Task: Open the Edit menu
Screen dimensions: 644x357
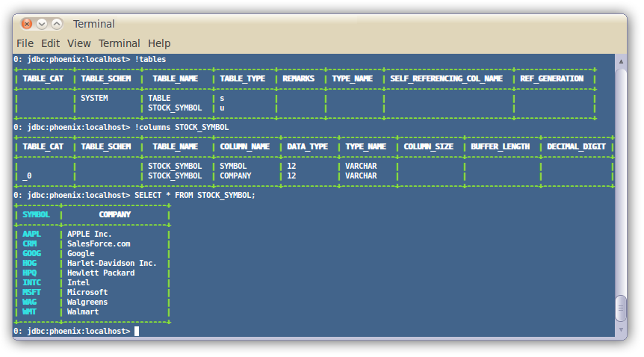Action: 50,43
